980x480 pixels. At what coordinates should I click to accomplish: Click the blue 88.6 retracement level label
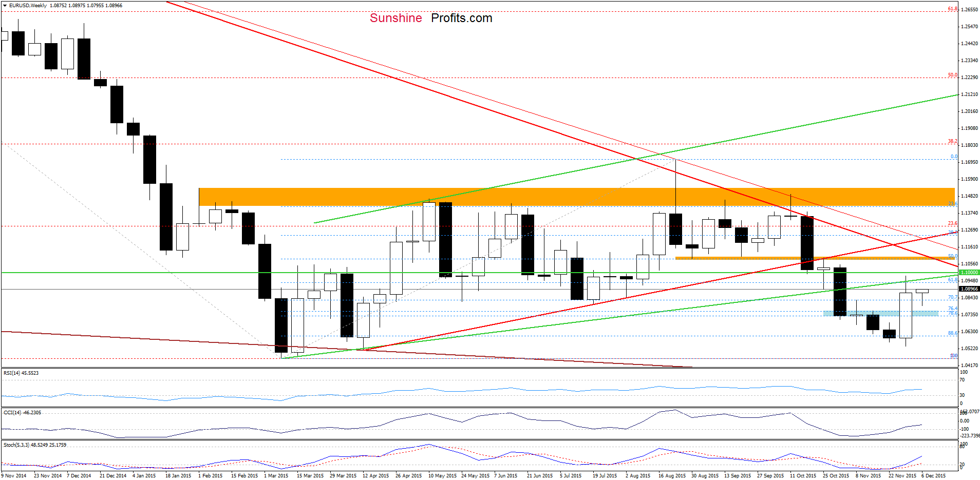[x=952, y=333]
